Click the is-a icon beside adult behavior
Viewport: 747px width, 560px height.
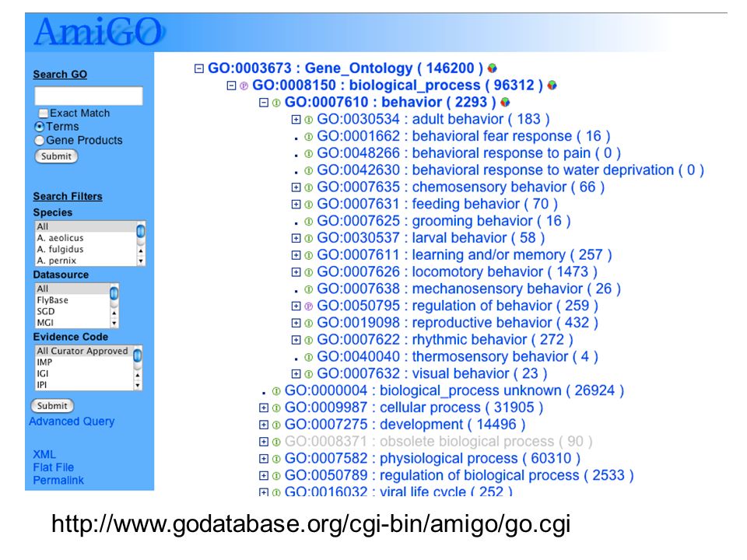click(309, 120)
